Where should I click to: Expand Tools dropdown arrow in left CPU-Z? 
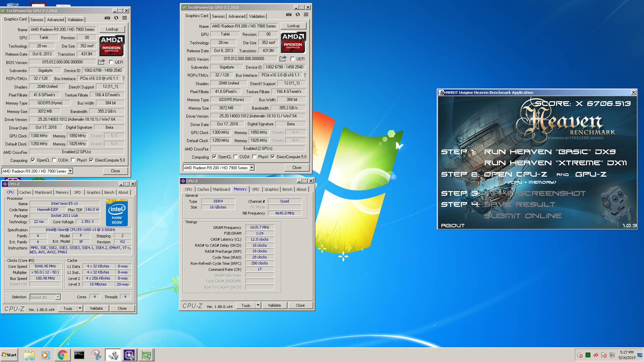80,308
